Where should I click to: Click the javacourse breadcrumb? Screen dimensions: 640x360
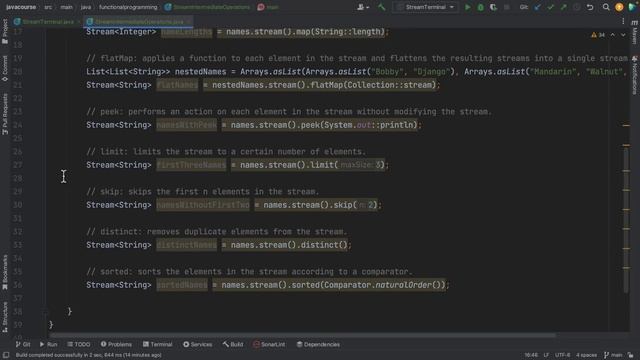21,7
